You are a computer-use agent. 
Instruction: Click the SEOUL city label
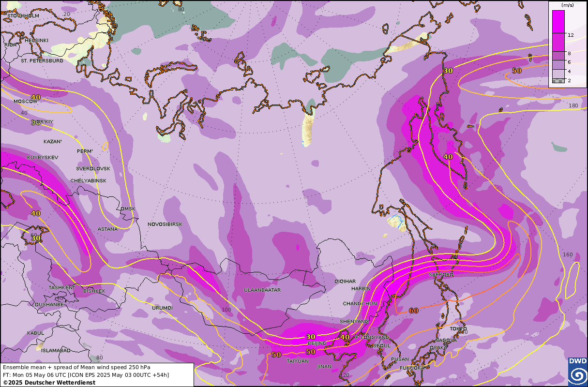[382, 346]
